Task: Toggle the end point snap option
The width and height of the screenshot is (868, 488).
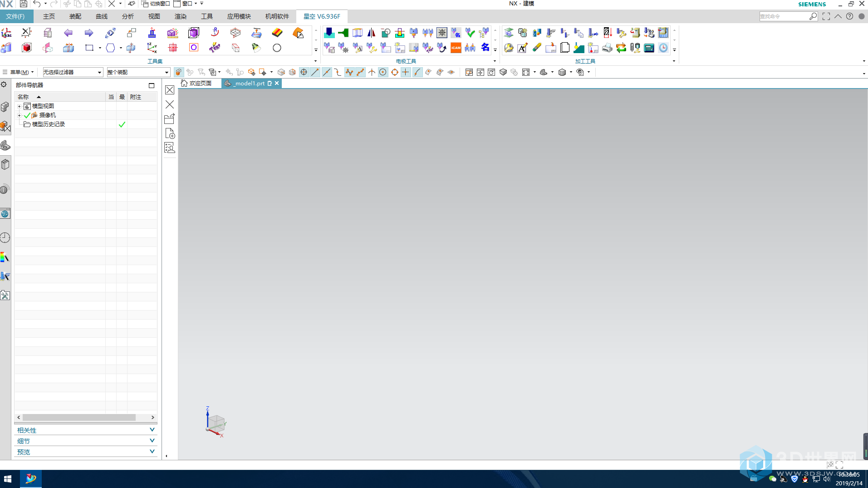Action: tap(315, 72)
